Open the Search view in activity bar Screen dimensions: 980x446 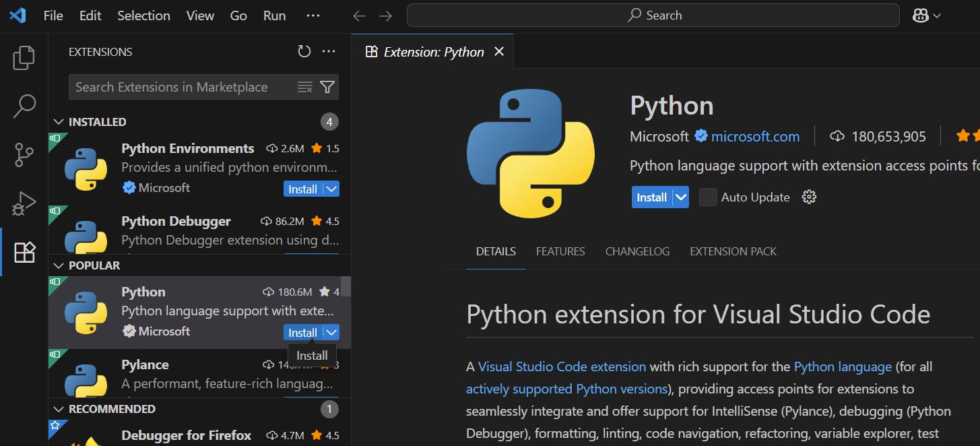coord(24,106)
